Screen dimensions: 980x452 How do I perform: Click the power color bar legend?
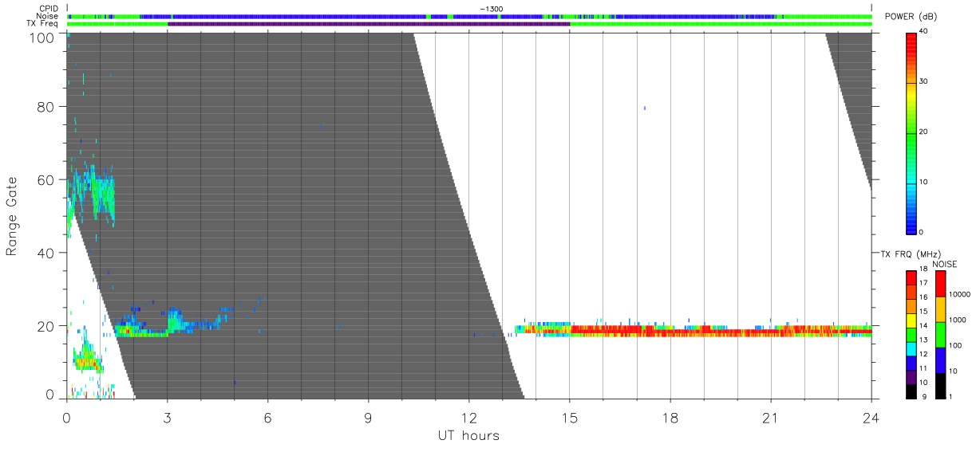tap(911, 132)
